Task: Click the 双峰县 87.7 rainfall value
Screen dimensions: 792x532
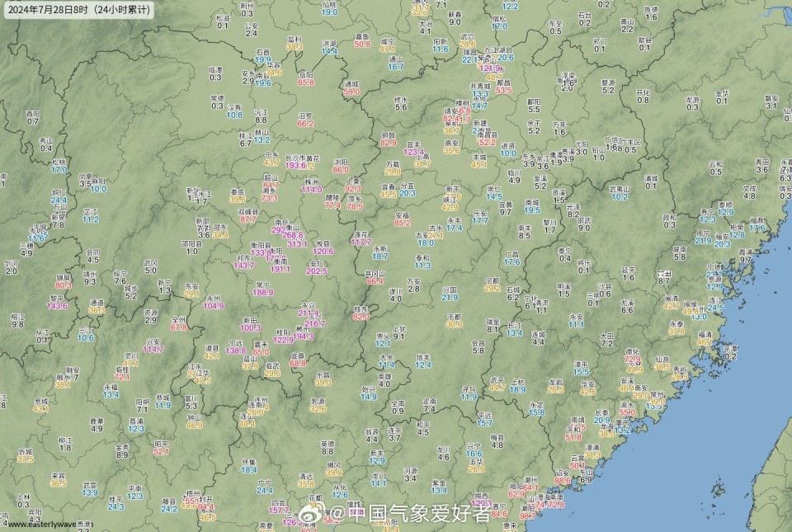Action: (x=248, y=215)
